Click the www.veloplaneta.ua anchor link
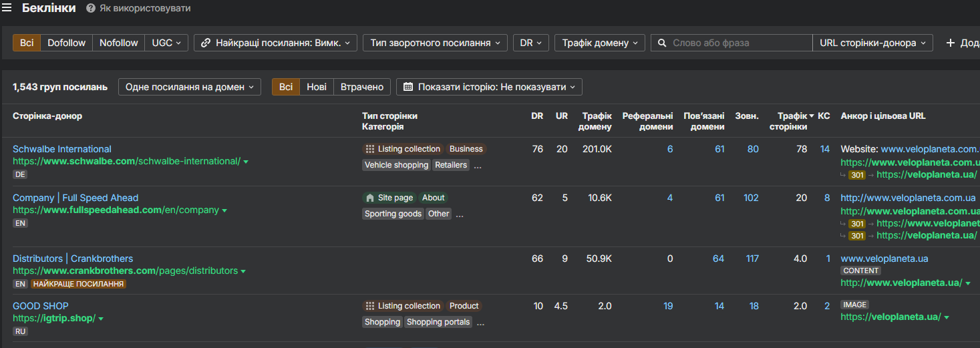The image size is (980, 348). click(x=884, y=258)
